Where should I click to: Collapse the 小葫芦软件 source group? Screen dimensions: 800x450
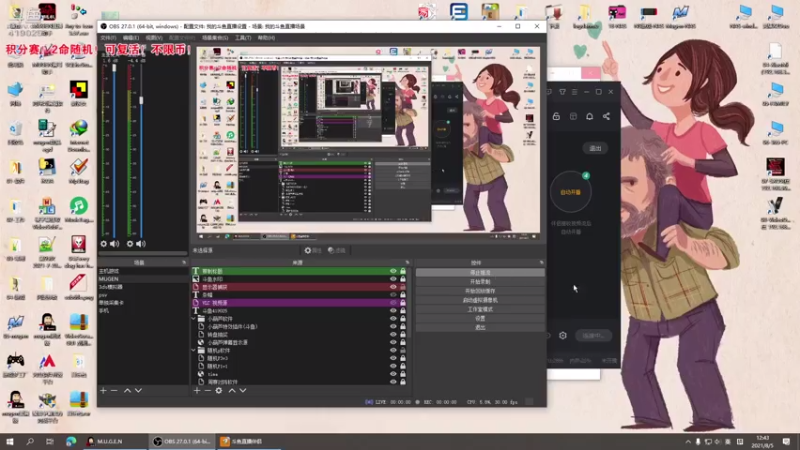tap(194, 318)
